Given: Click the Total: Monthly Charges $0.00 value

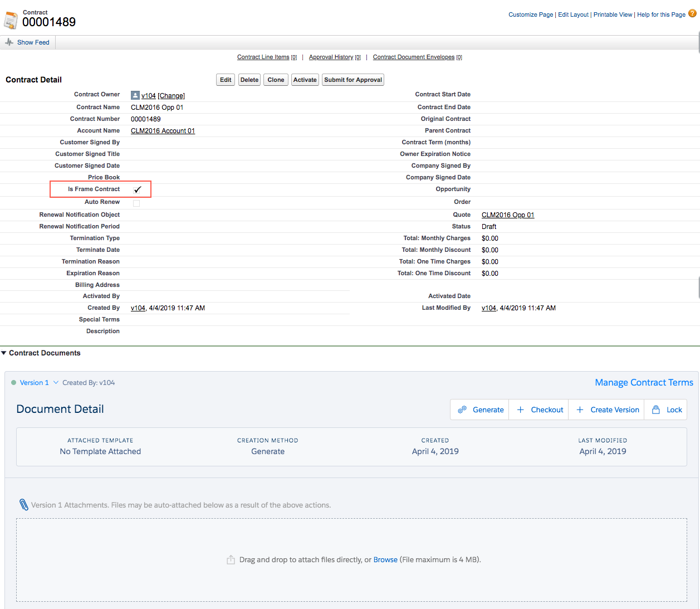Looking at the screenshot, I should tap(490, 238).
